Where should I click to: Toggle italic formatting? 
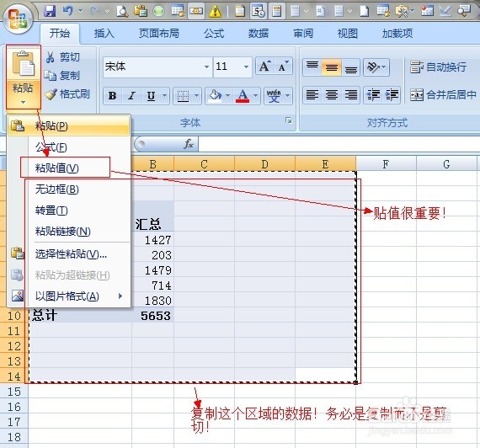(131, 96)
